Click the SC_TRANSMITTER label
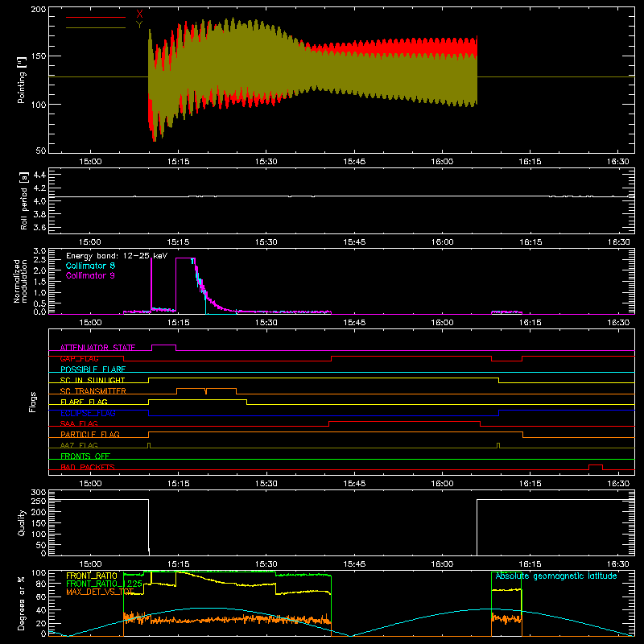Screen dimensions: 644x644 [x=93, y=391]
